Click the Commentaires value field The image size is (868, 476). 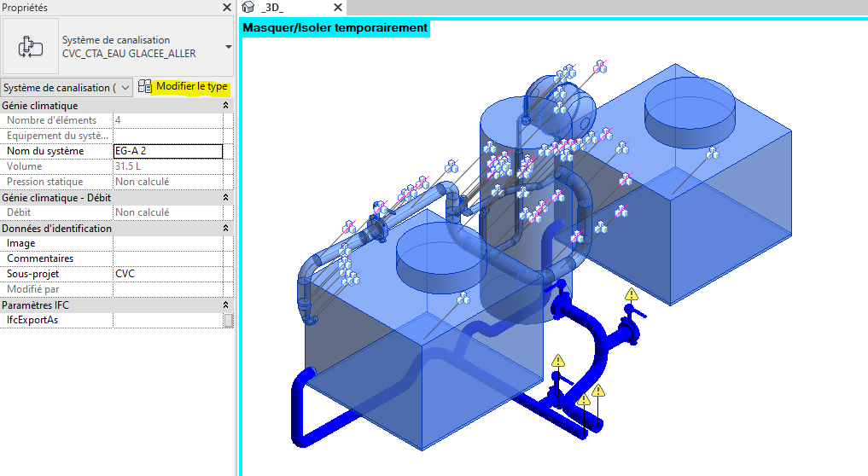pos(167,258)
